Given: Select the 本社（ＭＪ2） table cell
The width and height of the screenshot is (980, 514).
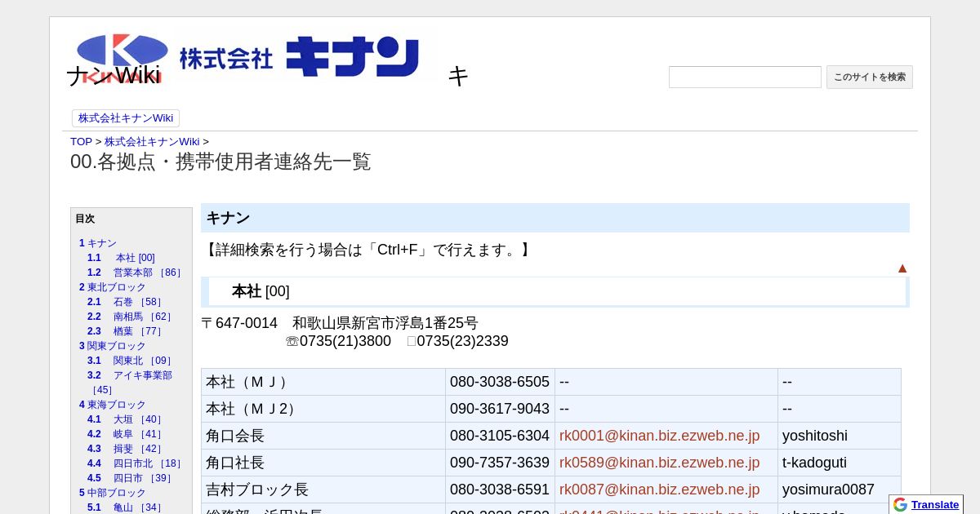Looking at the screenshot, I should (x=323, y=409).
